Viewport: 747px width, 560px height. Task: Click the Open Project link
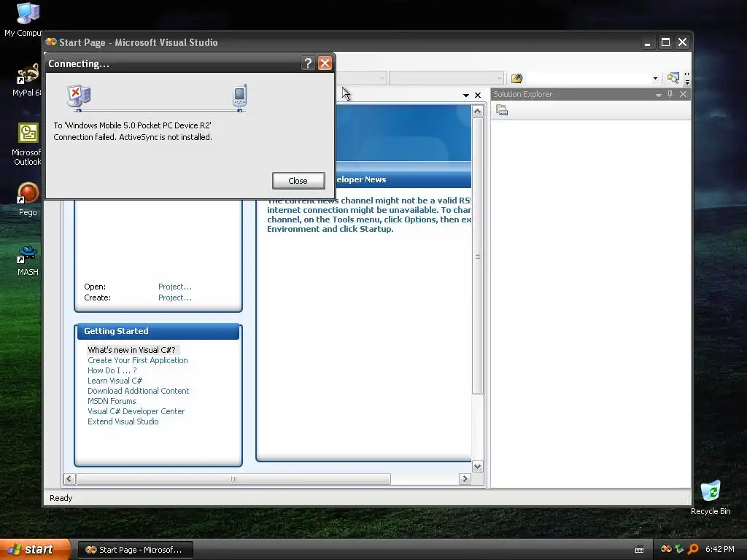[175, 287]
